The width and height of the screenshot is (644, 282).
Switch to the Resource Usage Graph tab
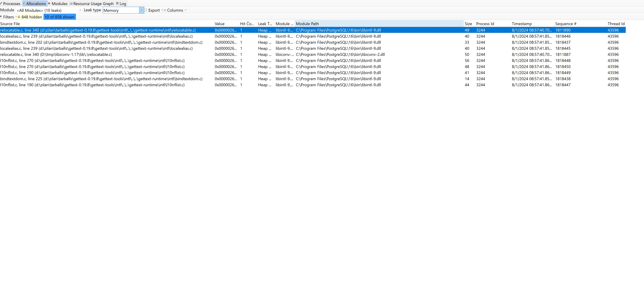(93, 4)
